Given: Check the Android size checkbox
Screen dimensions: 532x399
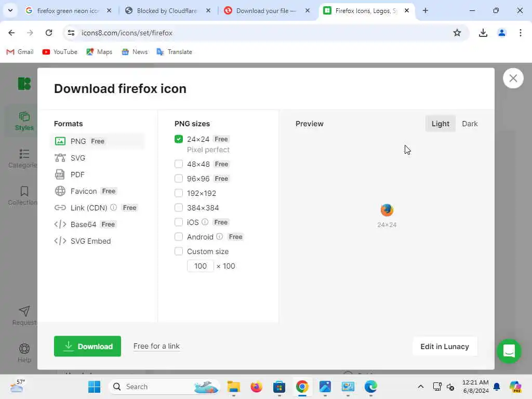Looking at the screenshot, I should coord(179,237).
